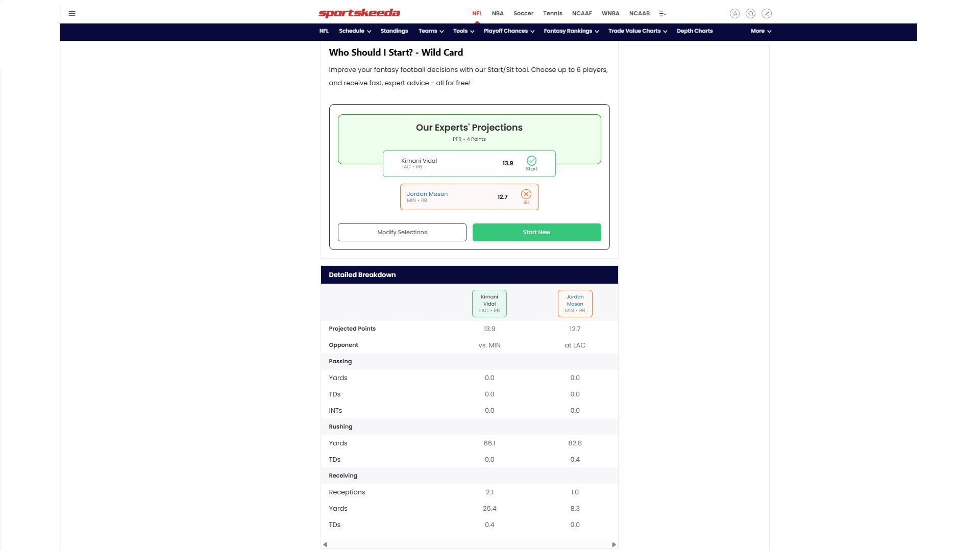980x551 pixels.
Task: Open the notifications bell icon
Action: tap(734, 14)
